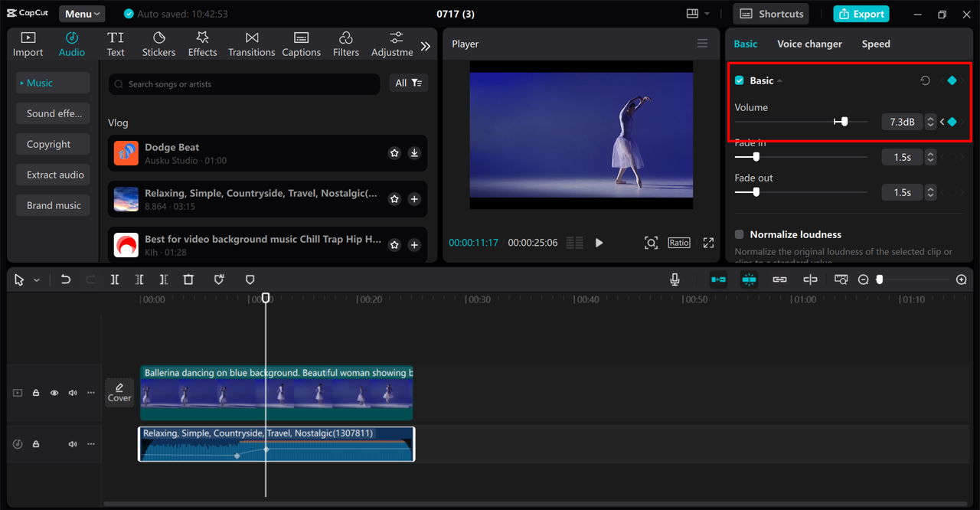
Task: Switch to the Speed tab
Action: (876, 44)
